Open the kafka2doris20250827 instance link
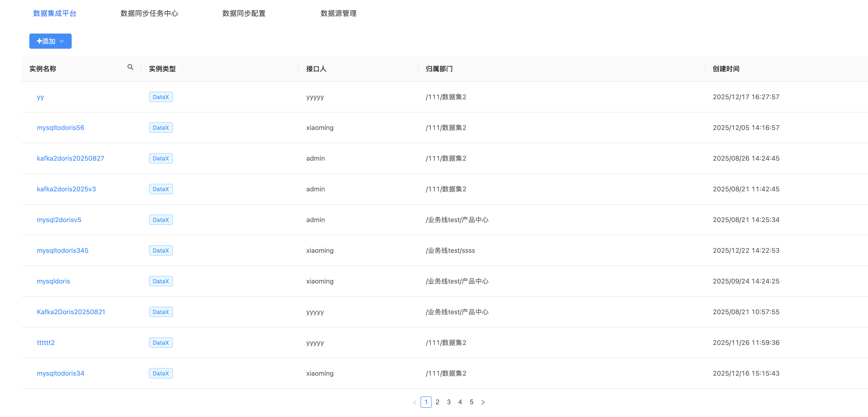The image size is (868, 417). 70,158
